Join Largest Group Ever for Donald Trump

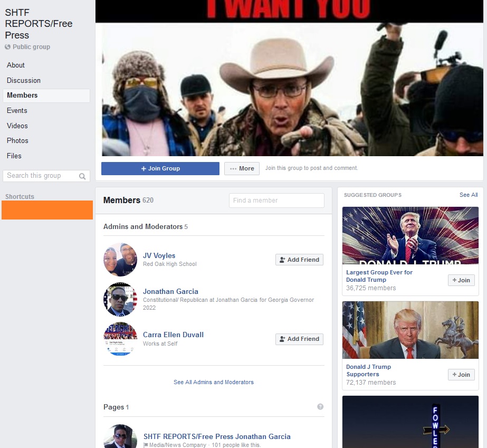click(x=461, y=280)
